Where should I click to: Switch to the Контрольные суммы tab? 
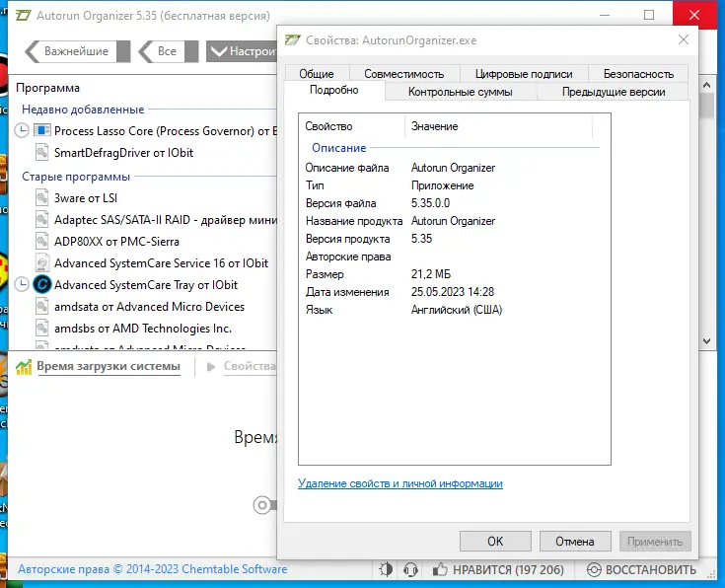(460, 92)
